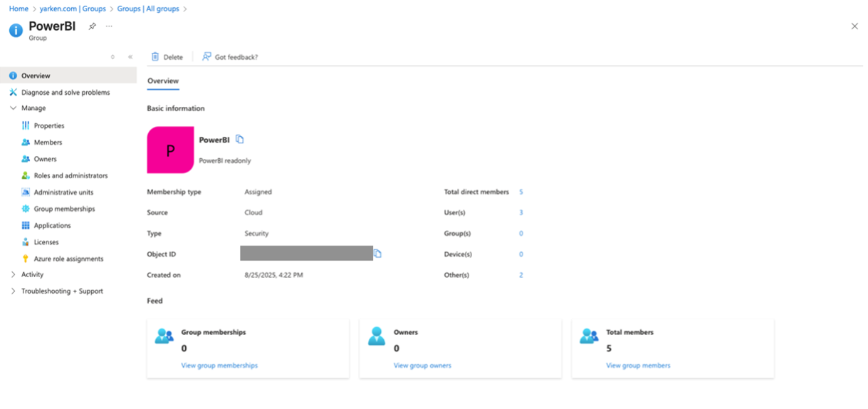
Task: Click the Got feedback person icon
Action: (206, 57)
